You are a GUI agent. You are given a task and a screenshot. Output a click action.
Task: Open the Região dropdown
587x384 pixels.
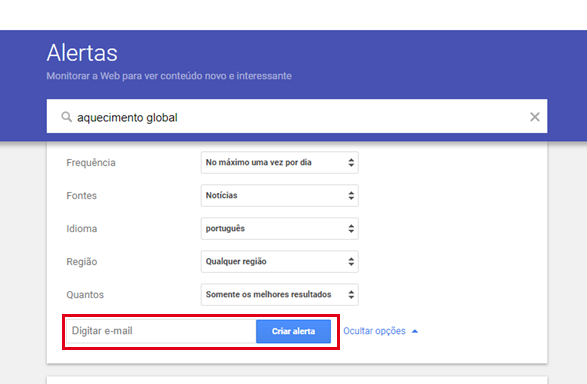tap(280, 261)
